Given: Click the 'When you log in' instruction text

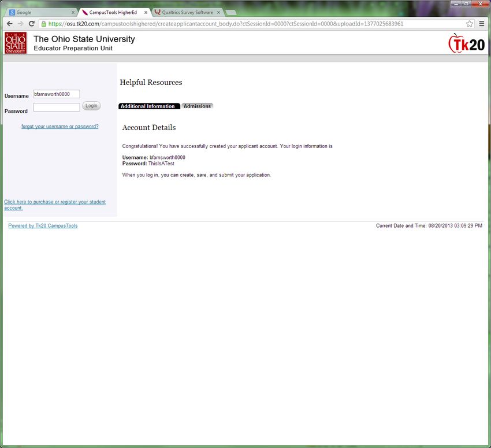Looking at the screenshot, I should [196, 175].
